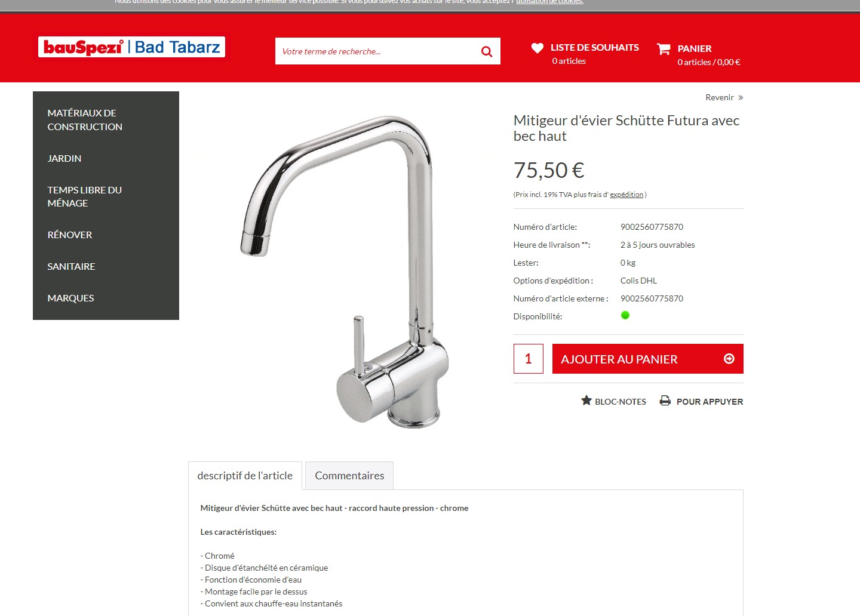Open the bauSpezi Bad Tabarz logo
This screenshot has height=616, width=860.
131,47
